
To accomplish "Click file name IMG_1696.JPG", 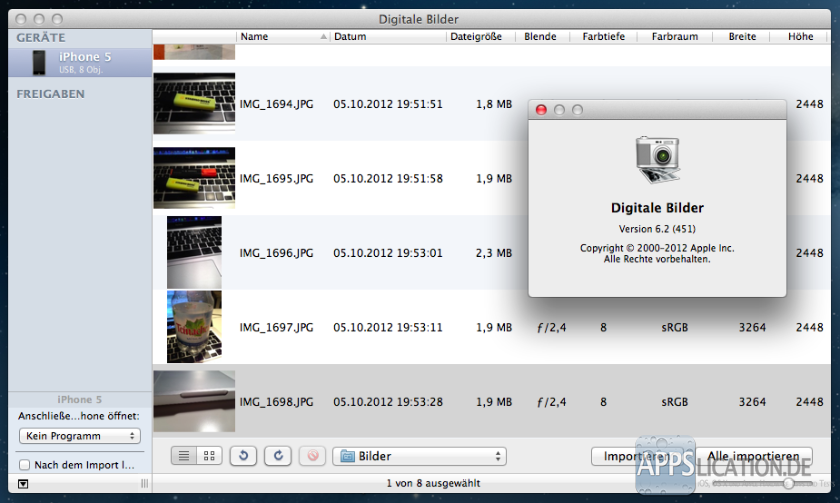I will click(276, 253).
